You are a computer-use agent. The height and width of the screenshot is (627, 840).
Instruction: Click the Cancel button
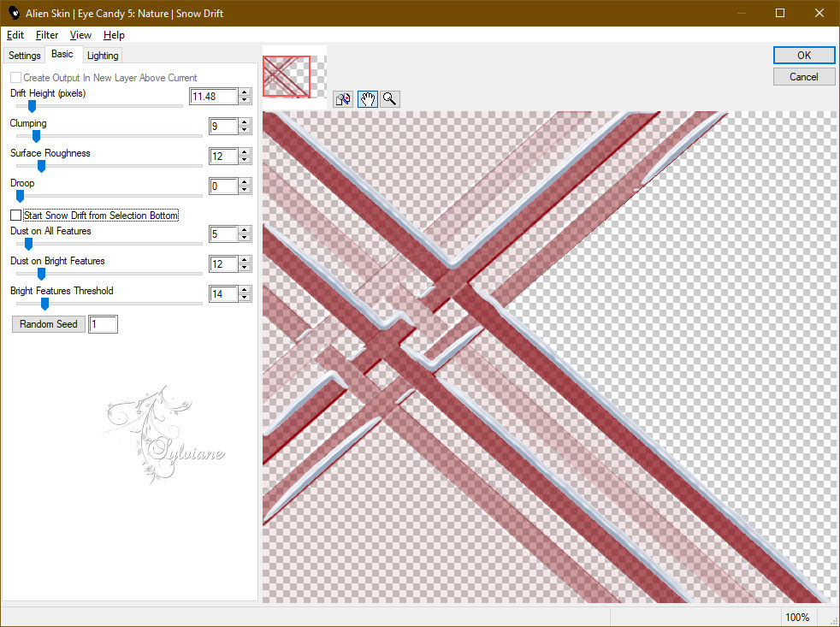[x=803, y=77]
